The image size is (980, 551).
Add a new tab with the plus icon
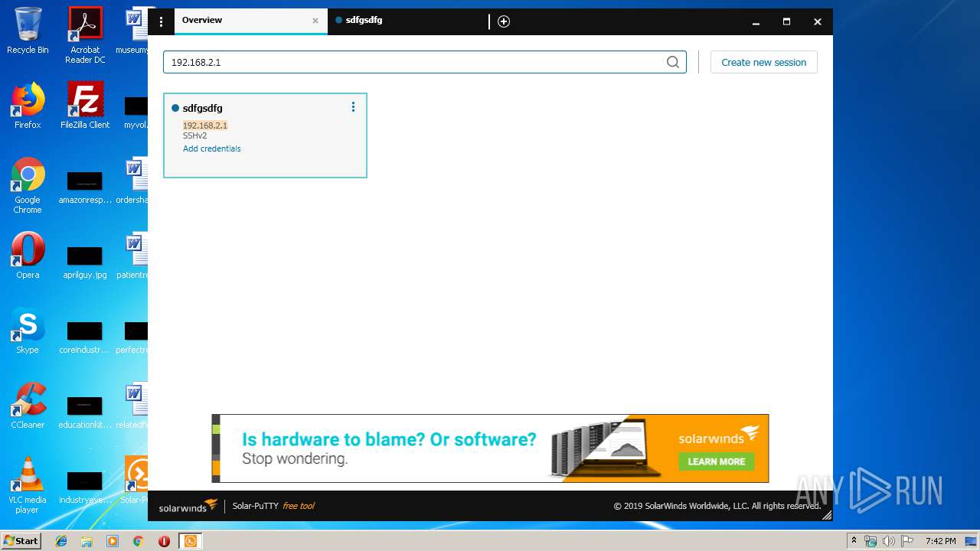(504, 21)
